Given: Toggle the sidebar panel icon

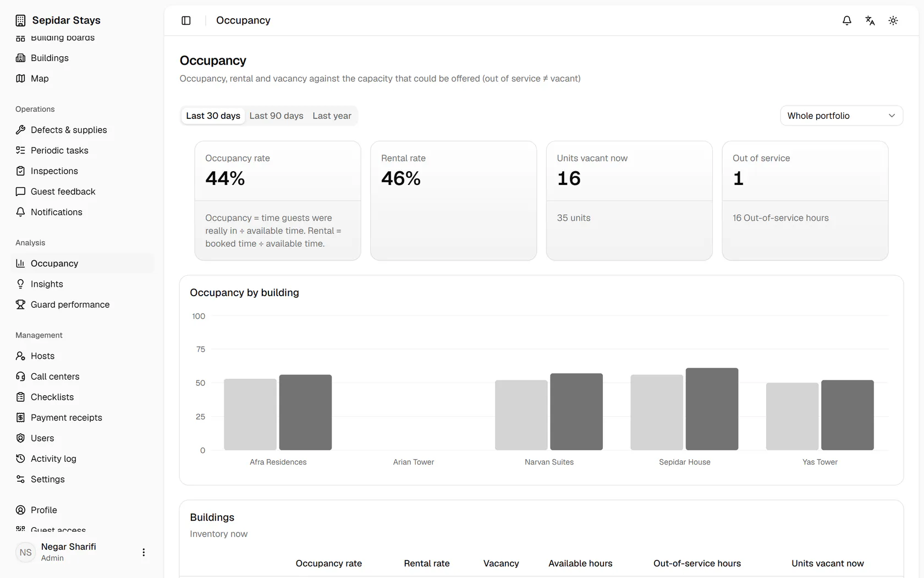Looking at the screenshot, I should 186,20.
